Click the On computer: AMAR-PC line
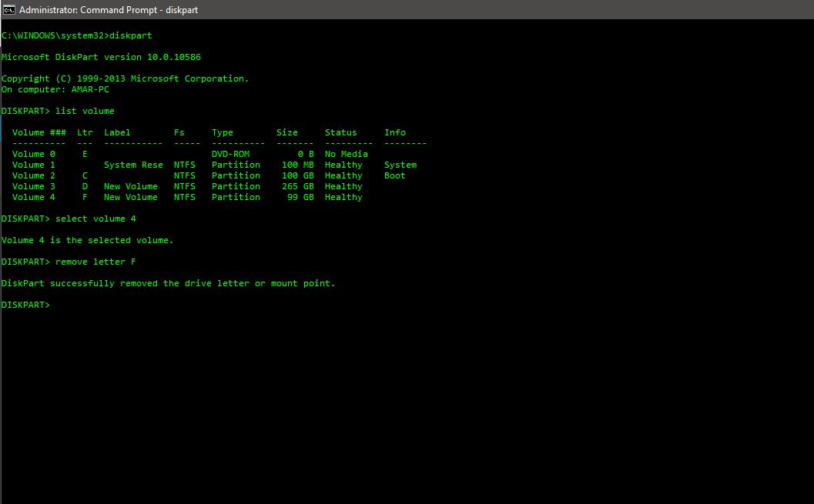This screenshot has width=814, height=504. tap(54, 88)
